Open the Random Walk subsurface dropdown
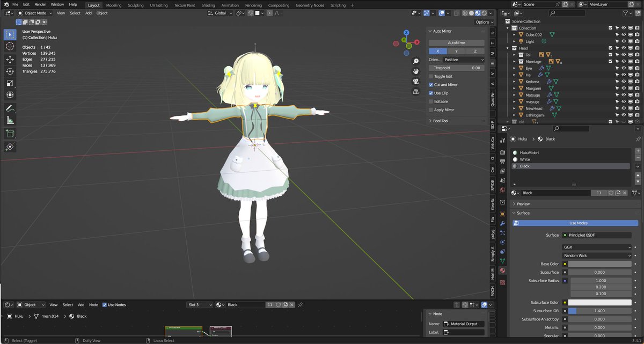 597,255
